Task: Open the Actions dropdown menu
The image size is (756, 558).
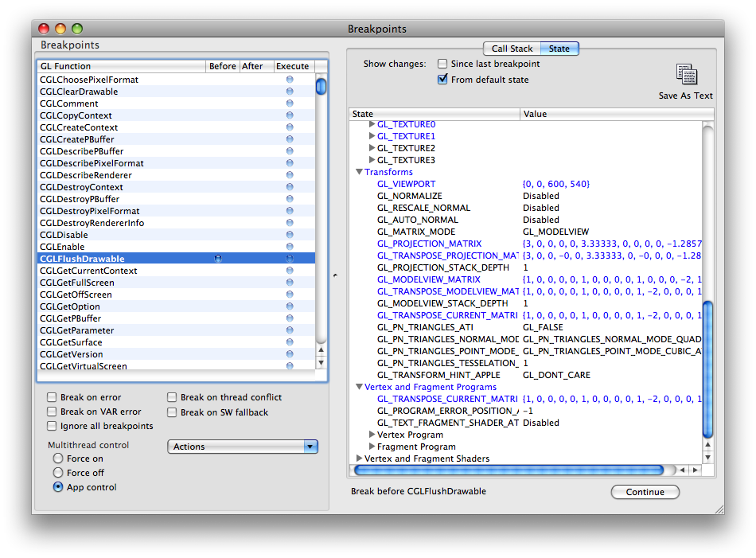Action: (243, 447)
